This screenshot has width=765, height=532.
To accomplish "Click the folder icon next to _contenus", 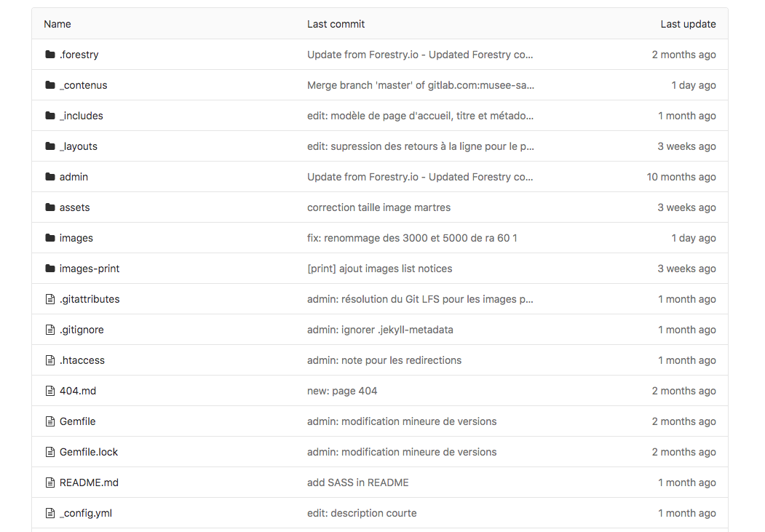I will point(50,85).
